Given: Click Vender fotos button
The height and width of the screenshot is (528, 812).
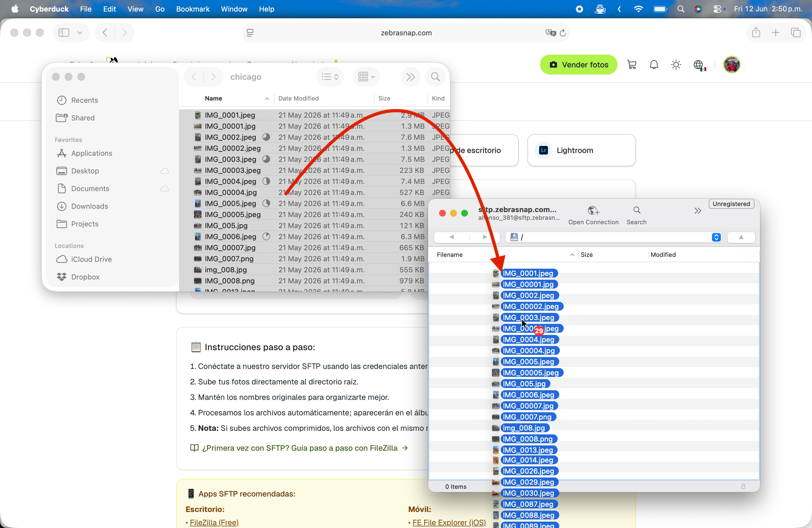Looking at the screenshot, I should click(578, 64).
